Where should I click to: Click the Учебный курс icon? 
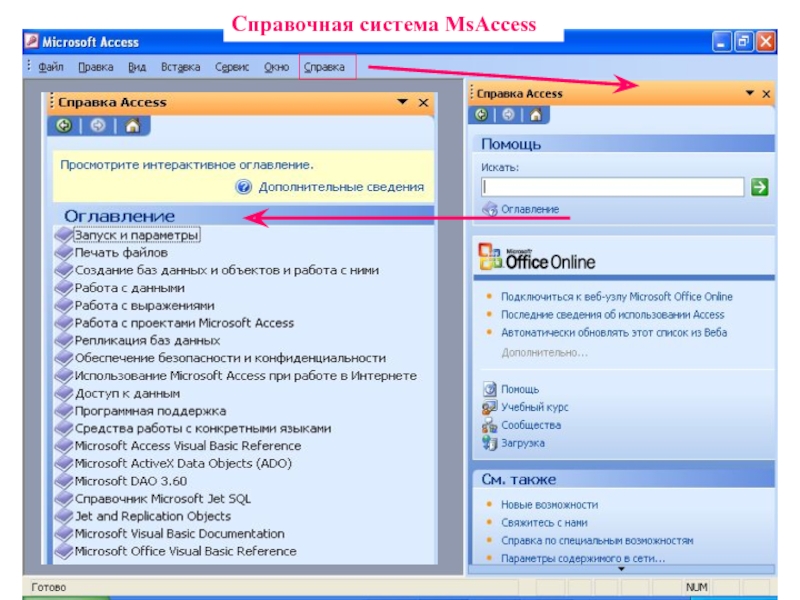[489, 407]
